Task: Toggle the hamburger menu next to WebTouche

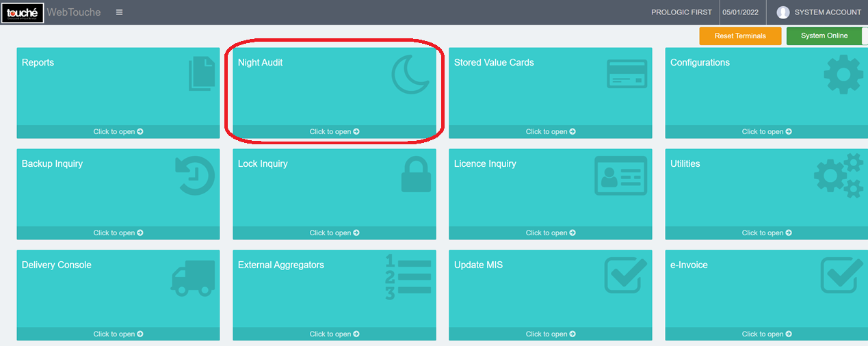Action: pyautogui.click(x=119, y=12)
